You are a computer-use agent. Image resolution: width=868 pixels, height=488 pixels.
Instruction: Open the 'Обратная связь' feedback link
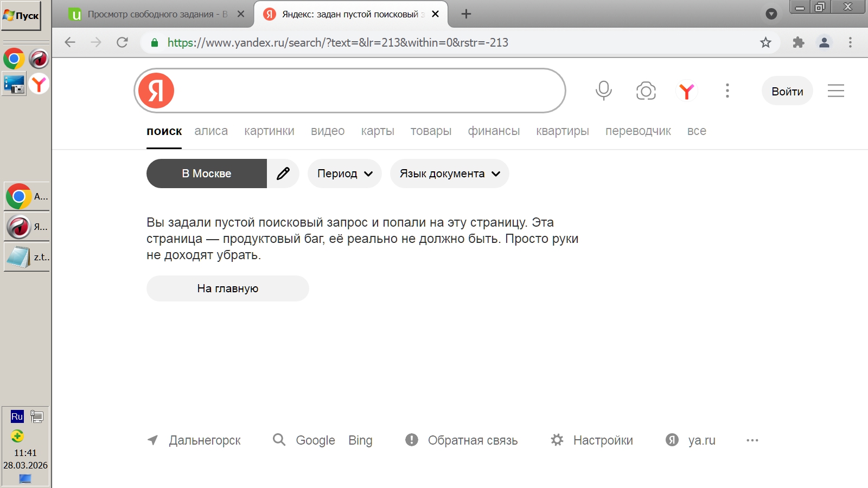point(472,440)
